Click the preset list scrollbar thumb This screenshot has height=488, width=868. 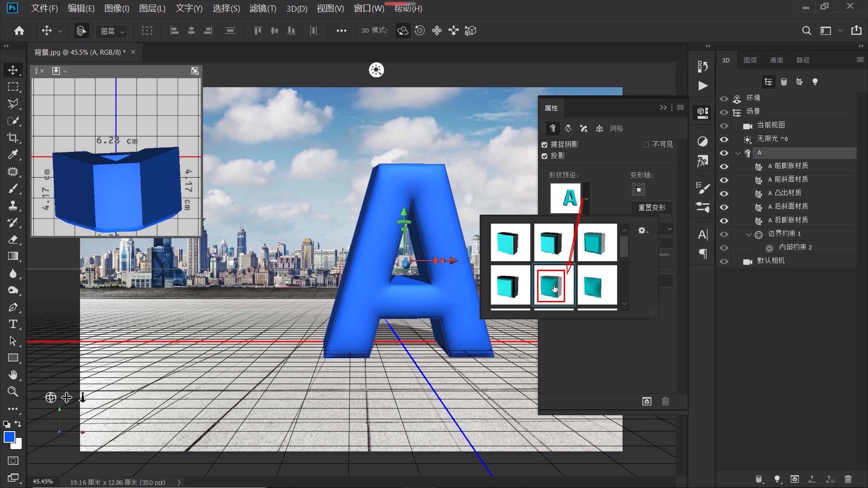[624, 247]
